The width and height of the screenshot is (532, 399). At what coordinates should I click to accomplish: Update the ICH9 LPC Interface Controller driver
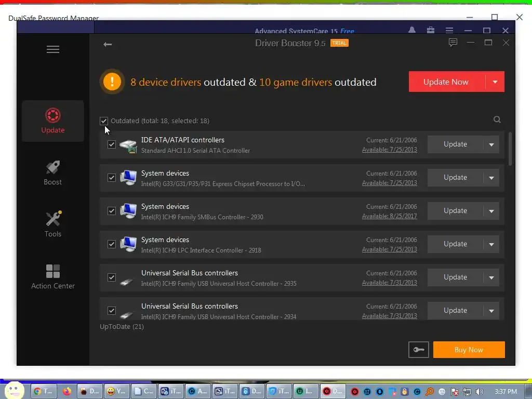(x=455, y=244)
